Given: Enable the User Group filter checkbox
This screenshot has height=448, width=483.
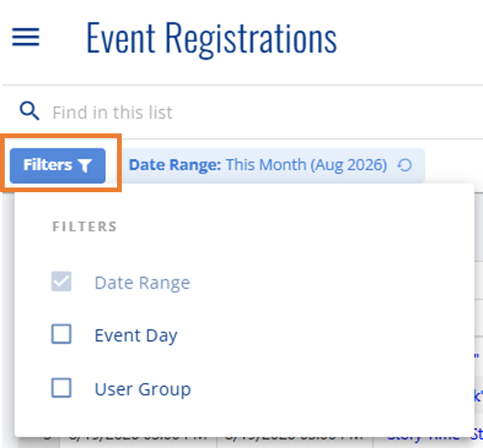Looking at the screenshot, I should point(61,388).
